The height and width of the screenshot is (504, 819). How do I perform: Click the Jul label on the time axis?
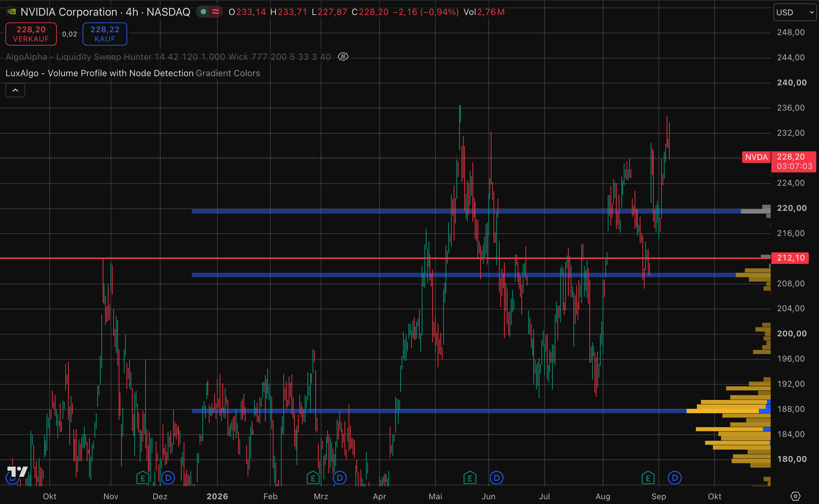[545, 497]
